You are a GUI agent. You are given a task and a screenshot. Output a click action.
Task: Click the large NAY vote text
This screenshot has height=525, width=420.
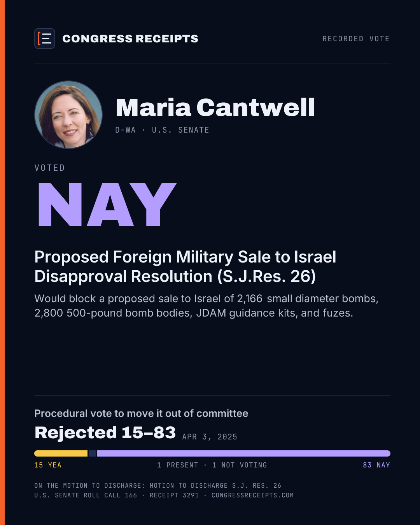[107, 205]
